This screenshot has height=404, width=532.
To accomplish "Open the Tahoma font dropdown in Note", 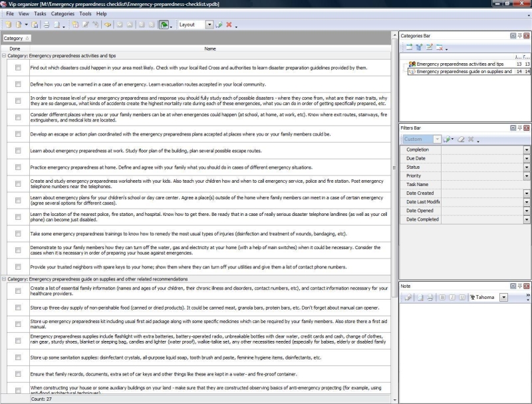I will 503,297.
